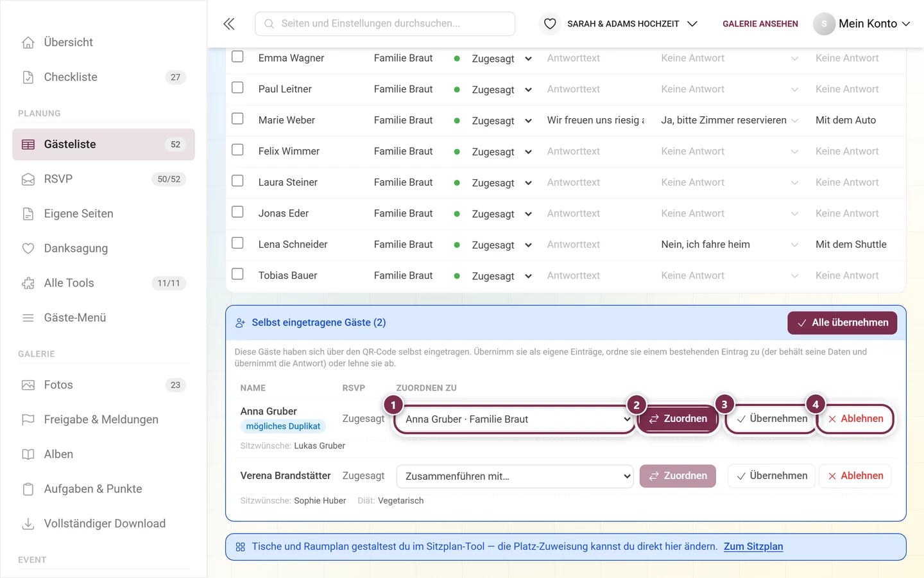The width and height of the screenshot is (924, 578).
Task: Tick the checkbox for Felix Wimmer
Action: 237,150
